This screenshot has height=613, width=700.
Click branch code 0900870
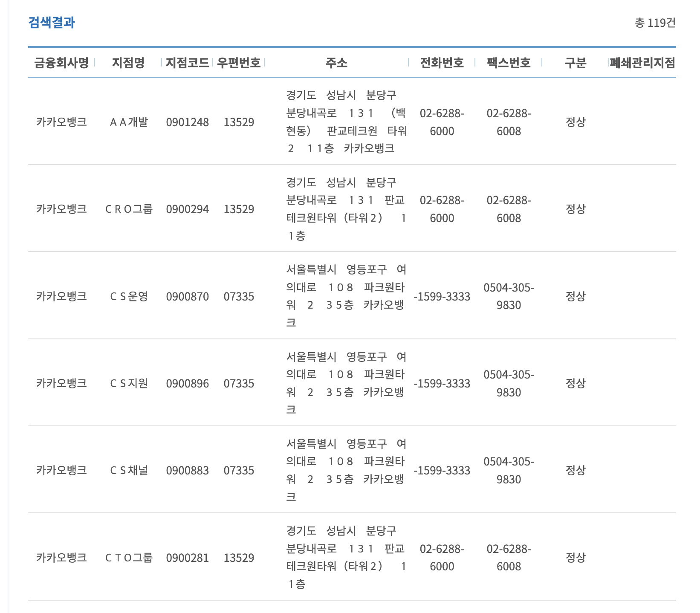[188, 297]
